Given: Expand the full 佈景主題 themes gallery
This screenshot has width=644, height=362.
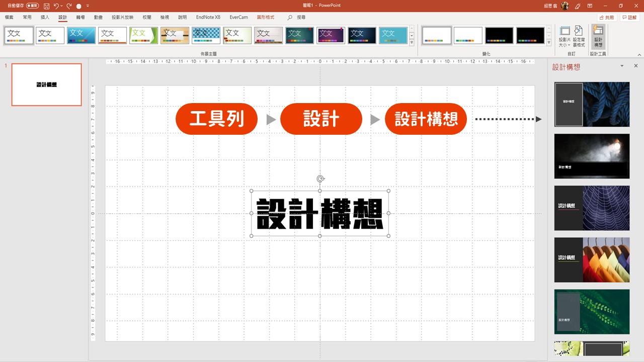Looking at the screenshot, I should (412, 42).
